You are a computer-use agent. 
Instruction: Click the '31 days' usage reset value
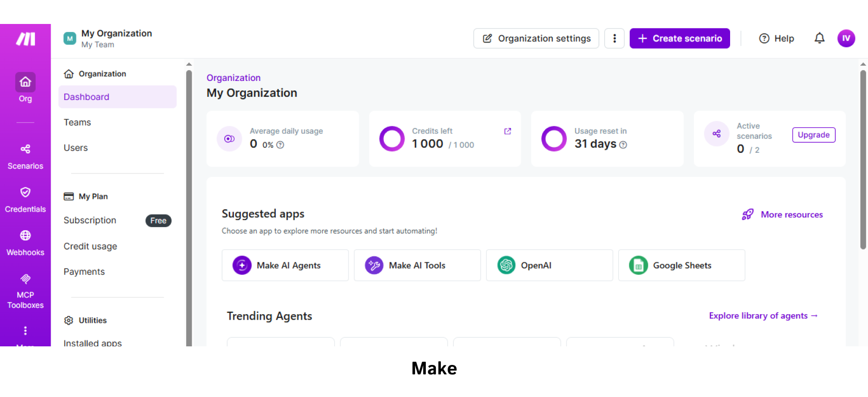coord(595,144)
